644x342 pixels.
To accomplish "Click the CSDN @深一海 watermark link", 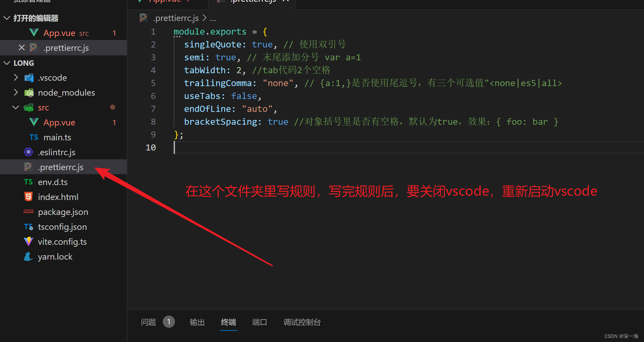I will click(622, 336).
